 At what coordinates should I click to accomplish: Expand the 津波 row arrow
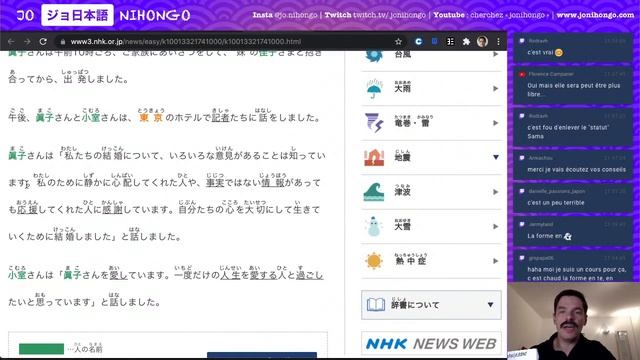(496, 192)
